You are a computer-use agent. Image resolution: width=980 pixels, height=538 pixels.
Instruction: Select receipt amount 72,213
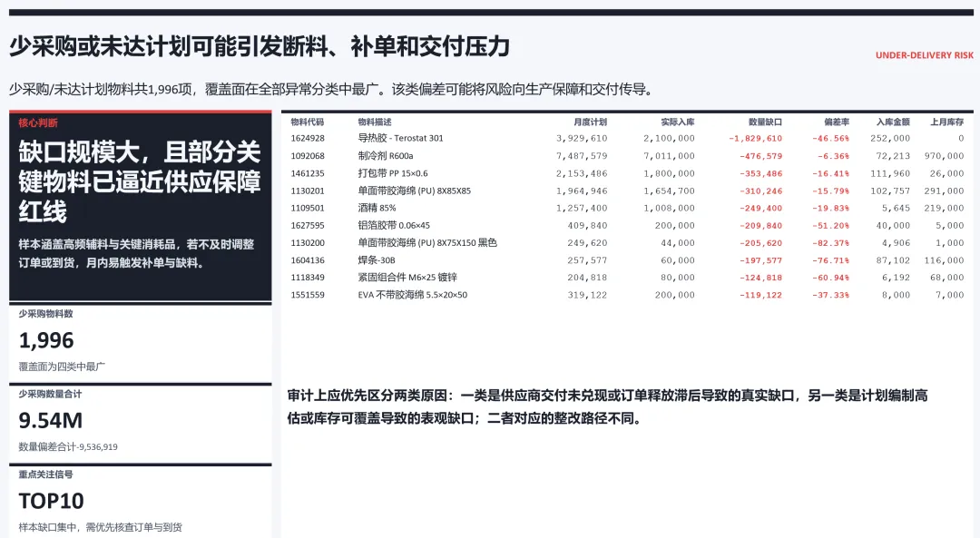point(893,155)
